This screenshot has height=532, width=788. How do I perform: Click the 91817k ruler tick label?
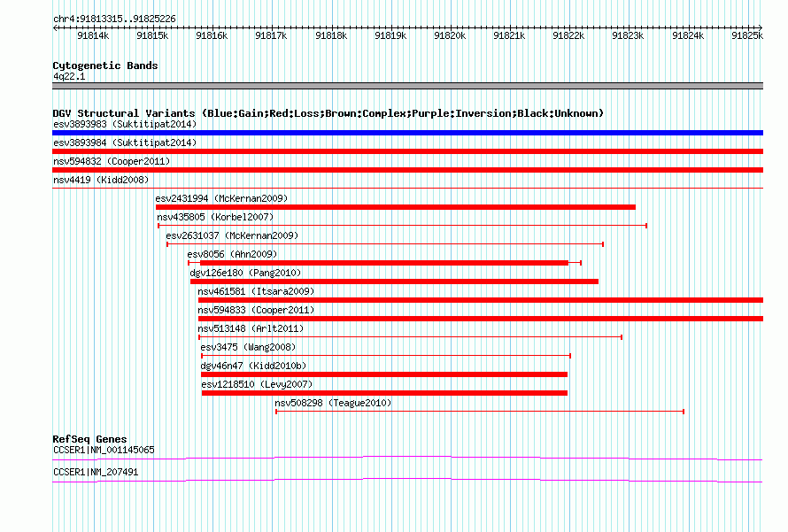(x=271, y=35)
